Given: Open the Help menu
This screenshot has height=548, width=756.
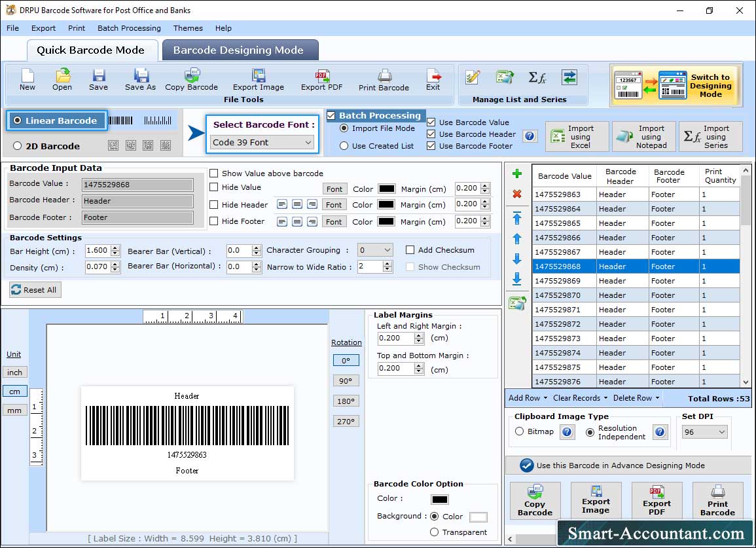Looking at the screenshot, I should click(223, 28).
